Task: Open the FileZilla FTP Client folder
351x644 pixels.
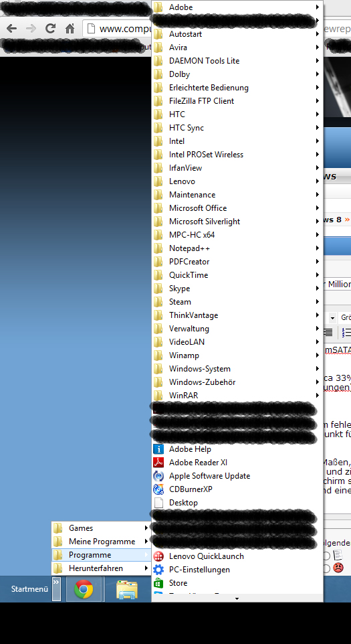Action: [x=237, y=100]
